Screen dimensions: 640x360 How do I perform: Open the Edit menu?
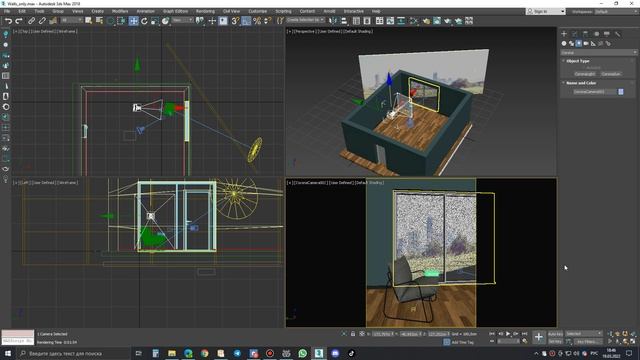[22, 11]
